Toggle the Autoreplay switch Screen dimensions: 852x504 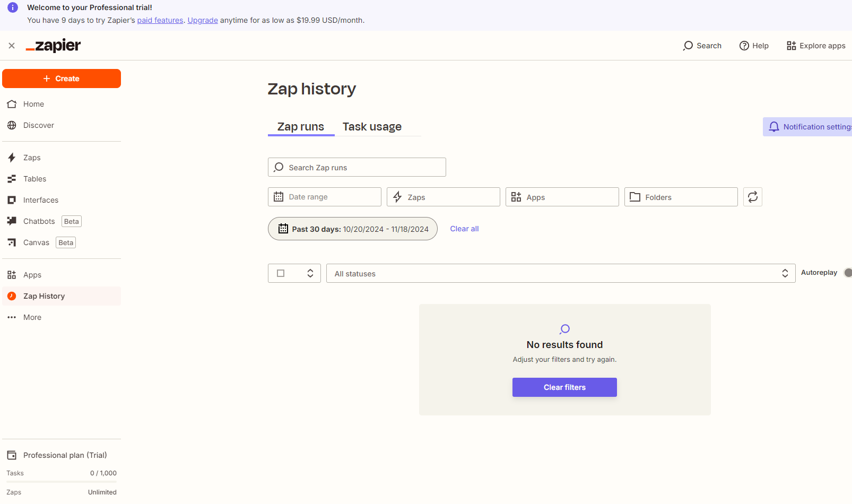[848, 273]
